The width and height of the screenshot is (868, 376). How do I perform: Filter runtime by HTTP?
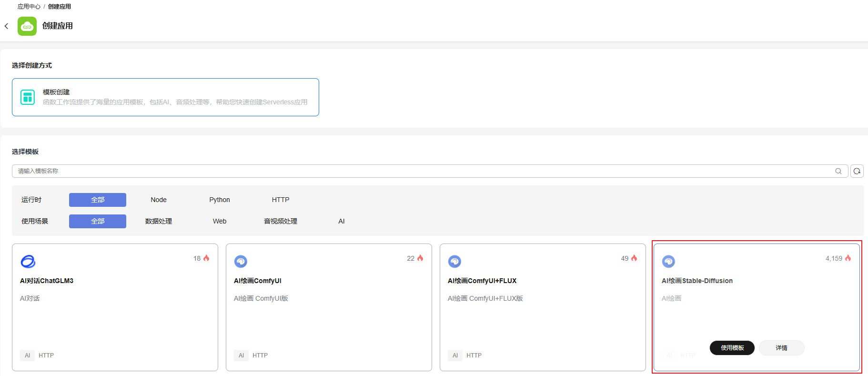click(281, 200)
